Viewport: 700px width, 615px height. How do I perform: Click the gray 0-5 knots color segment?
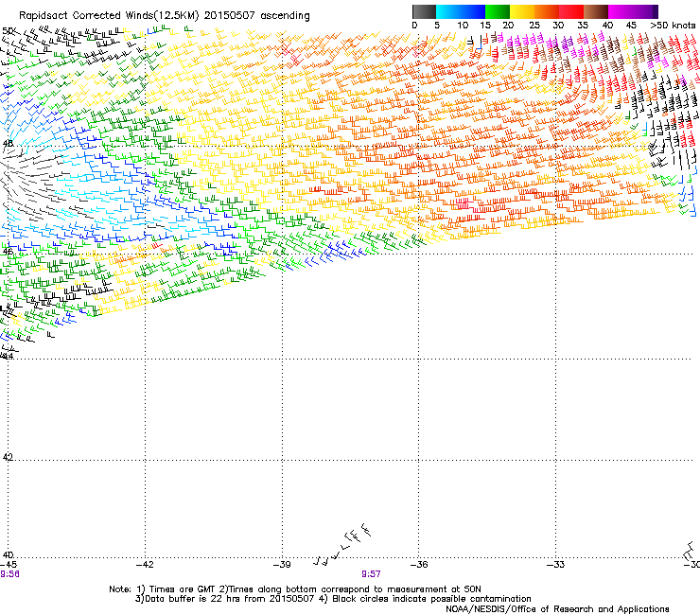[x=424, y=11]
